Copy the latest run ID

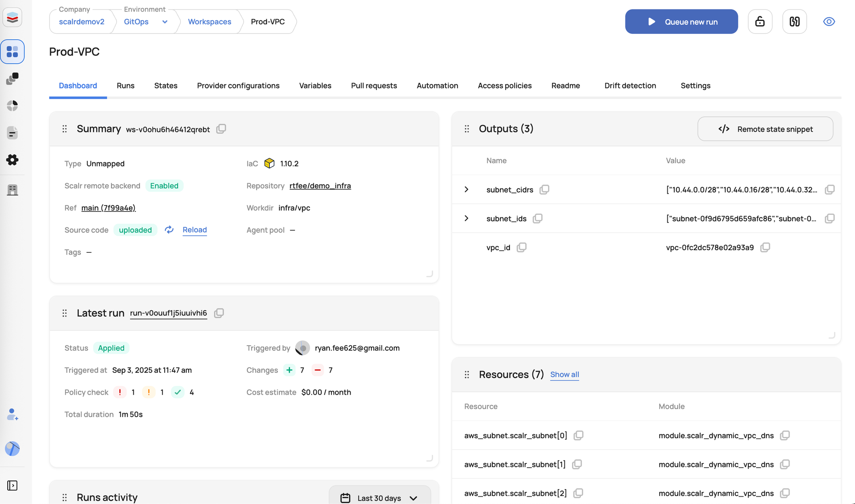(x=219, y=313)
